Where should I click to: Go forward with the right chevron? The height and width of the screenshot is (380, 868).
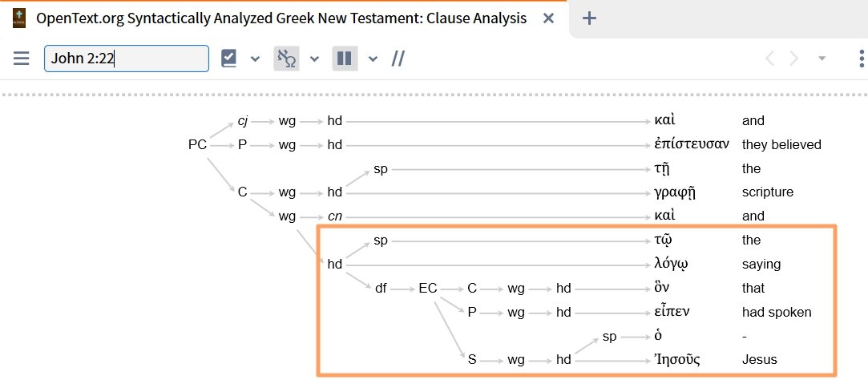pos(794,59)
